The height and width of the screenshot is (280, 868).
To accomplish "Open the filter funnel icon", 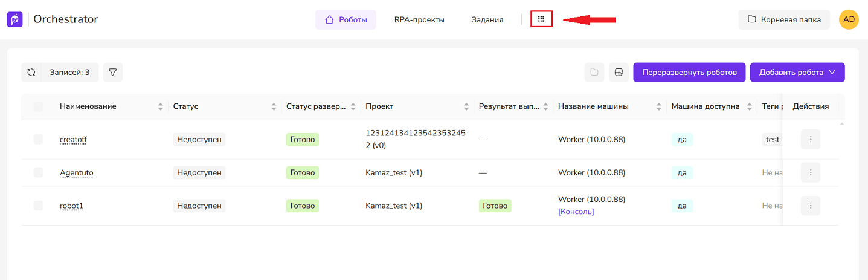I will [x=113, y=73].
